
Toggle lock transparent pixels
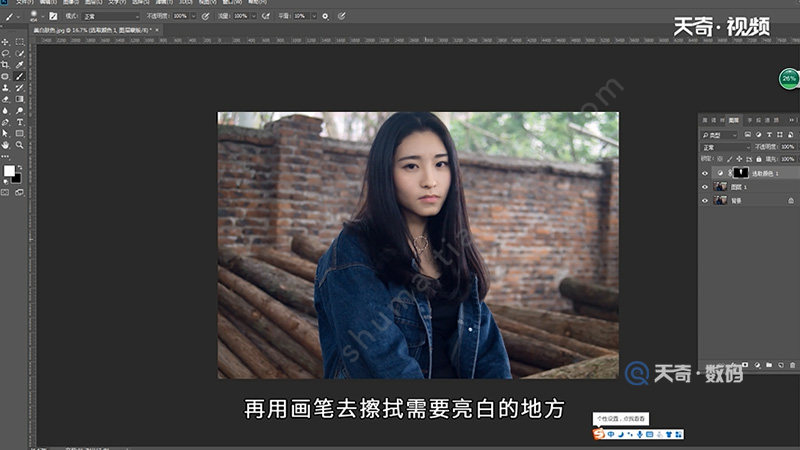click(x=720, y=159)
